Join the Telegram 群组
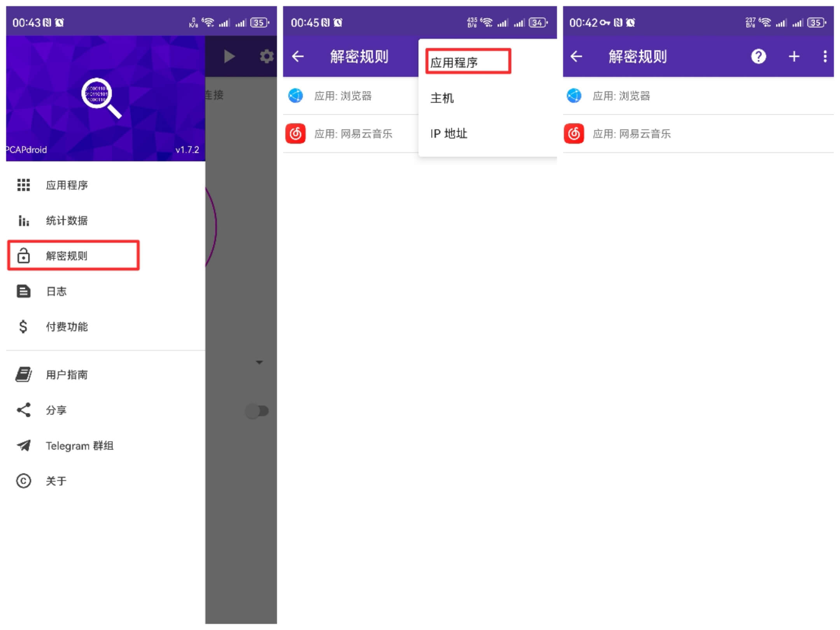This screenshot has width=840, height=630. 80,446
